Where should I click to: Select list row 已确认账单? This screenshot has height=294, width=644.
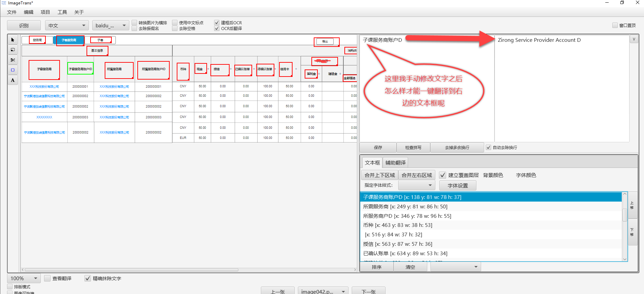pyautogui.click(x=491, y=253)
